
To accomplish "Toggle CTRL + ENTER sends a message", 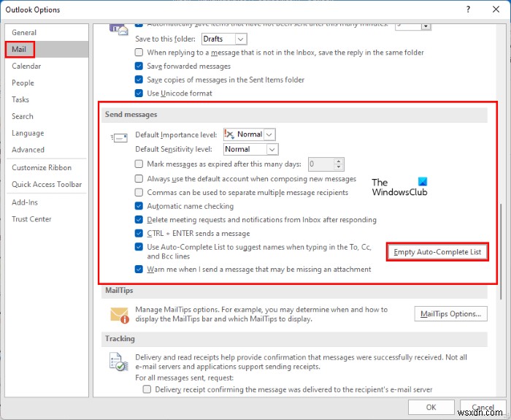I will [x=139, y=234].
